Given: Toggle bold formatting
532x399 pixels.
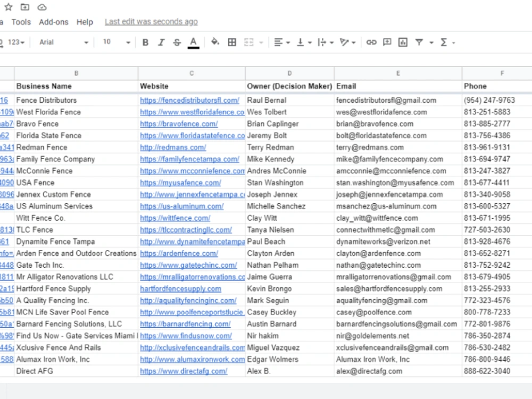Looking at the screenshot, I should pos(146,43).
